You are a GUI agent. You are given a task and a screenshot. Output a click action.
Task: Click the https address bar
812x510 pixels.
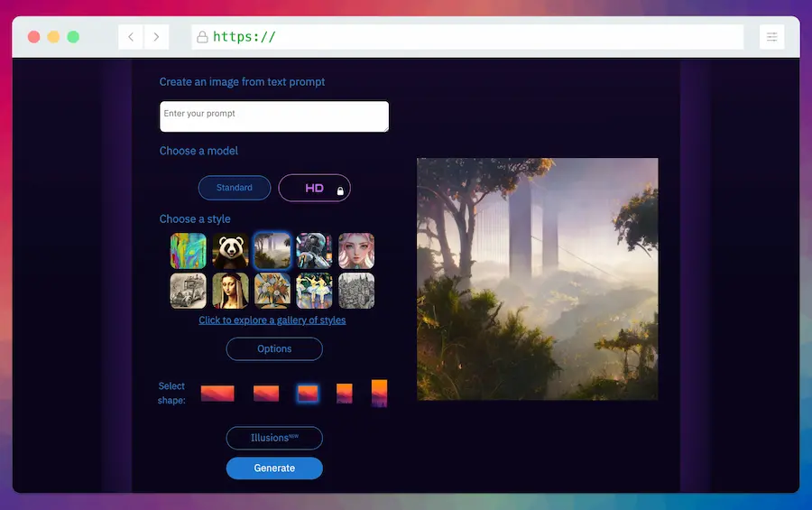point(467,37)
